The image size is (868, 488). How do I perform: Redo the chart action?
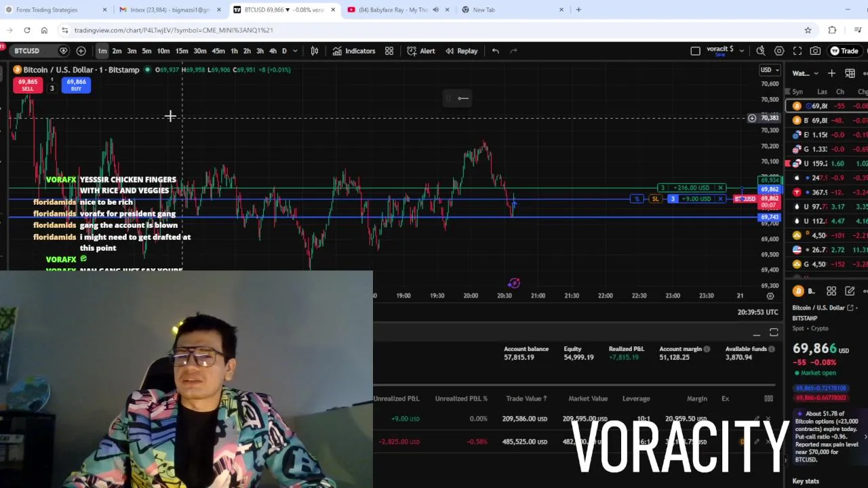coord(513,51)
